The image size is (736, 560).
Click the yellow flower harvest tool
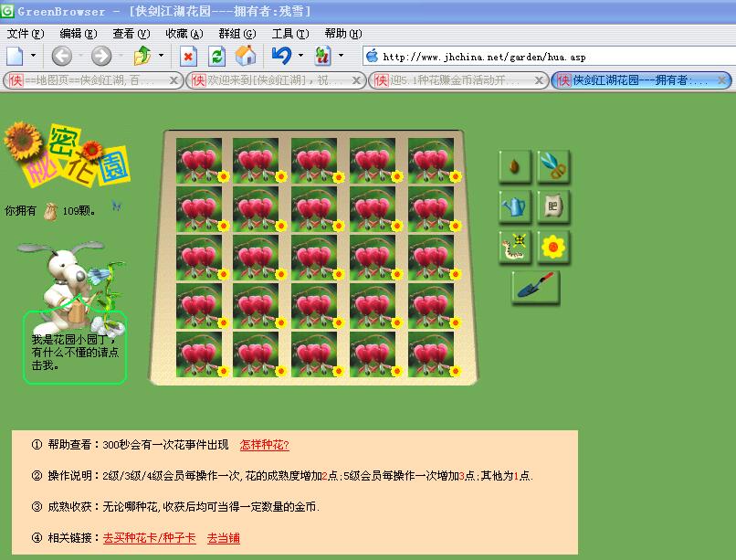(x=553, y=247)
